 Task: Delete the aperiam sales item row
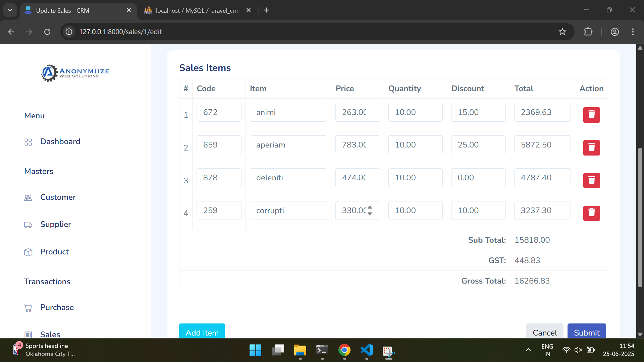point(591,147)
